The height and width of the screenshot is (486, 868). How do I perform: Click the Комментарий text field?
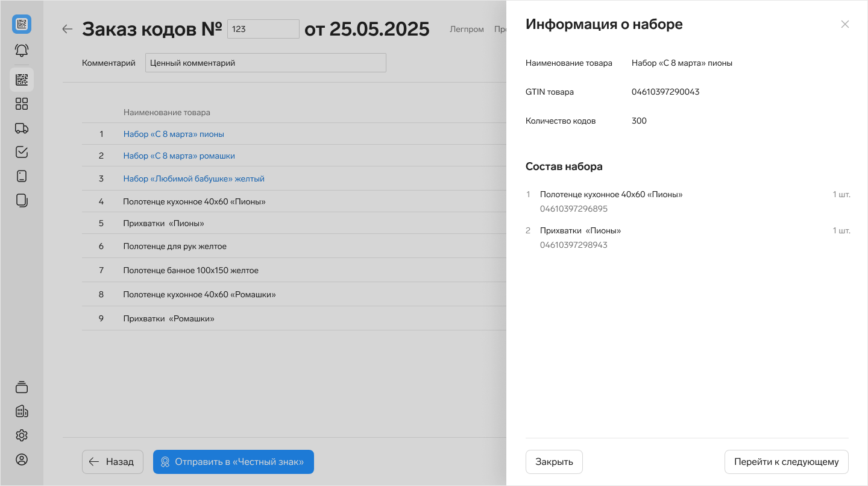(x=265, y=63)
